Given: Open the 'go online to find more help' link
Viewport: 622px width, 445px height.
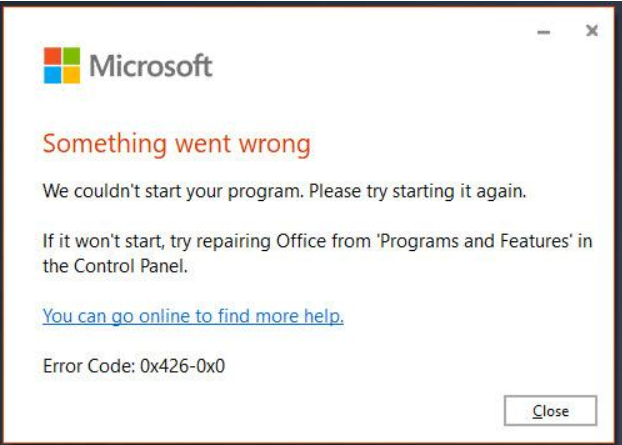Looking at the screenshot, I should click(x=193, y=316).
